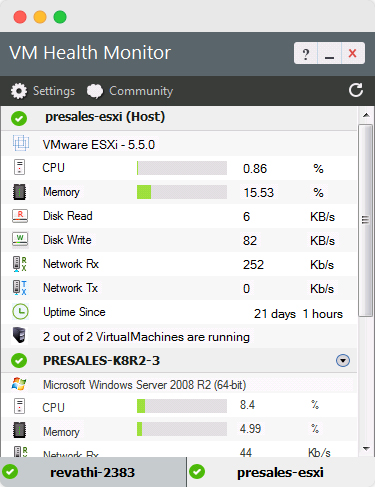The image size is (375, 487).
Task: Click the host CPU usage bar
Action: tap(182, 168)
